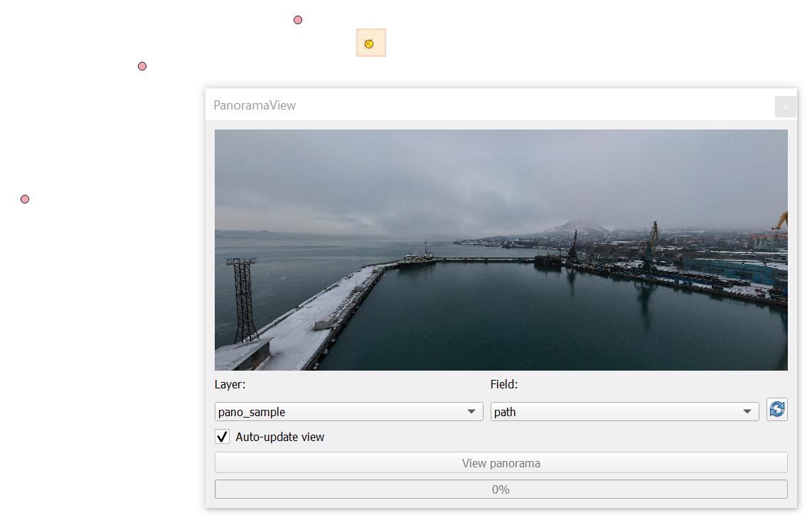Click the pink marker in the upper-left area

point(141,65)
